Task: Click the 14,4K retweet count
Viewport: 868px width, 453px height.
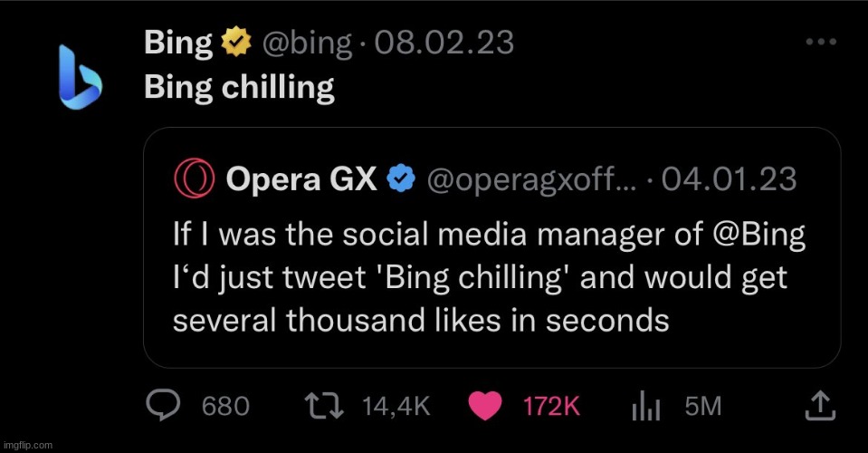Action: coord(396,407)
